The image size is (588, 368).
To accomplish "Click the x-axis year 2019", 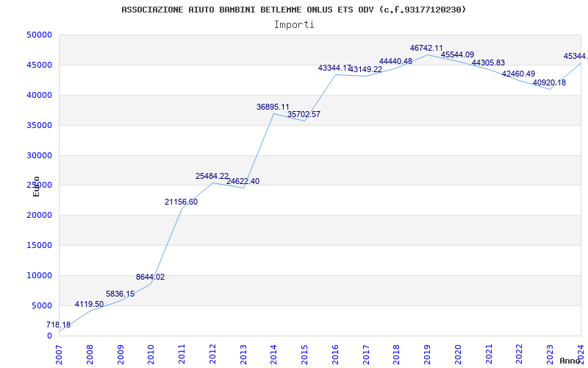I will click(x=427, y=355).
